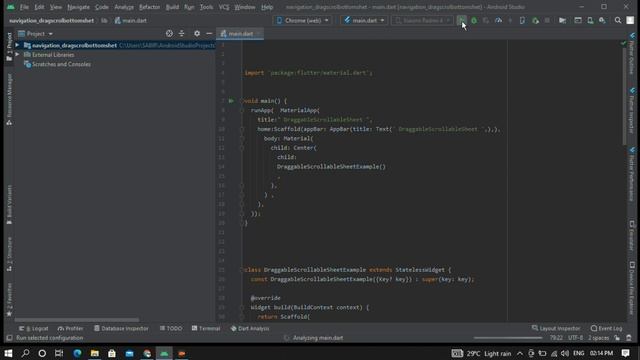
Task: Expand the External Libraries node
Action: pyautogui.click(x=17, y=55)
